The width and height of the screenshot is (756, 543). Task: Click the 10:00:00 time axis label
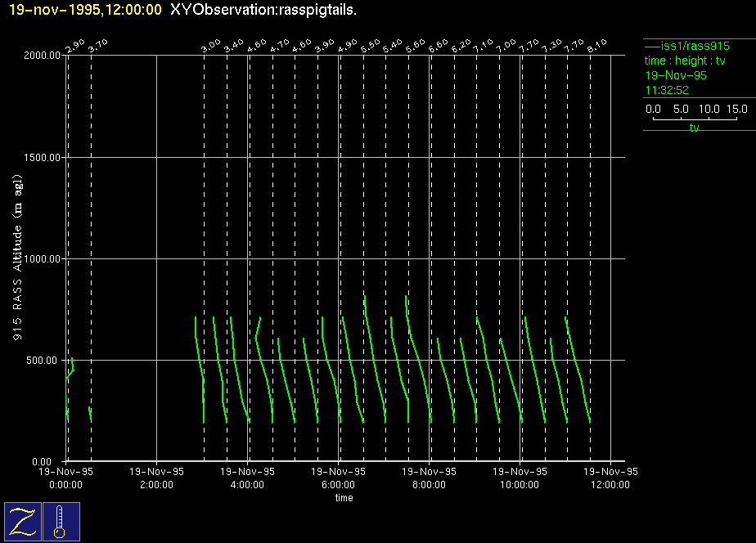click(x=519, y=484)
